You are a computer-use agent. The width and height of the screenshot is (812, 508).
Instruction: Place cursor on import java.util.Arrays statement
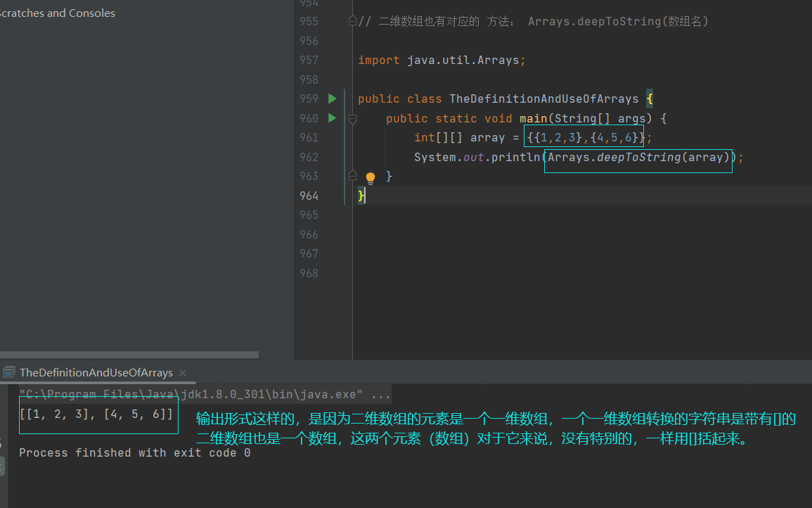click(x=442, y=60)
